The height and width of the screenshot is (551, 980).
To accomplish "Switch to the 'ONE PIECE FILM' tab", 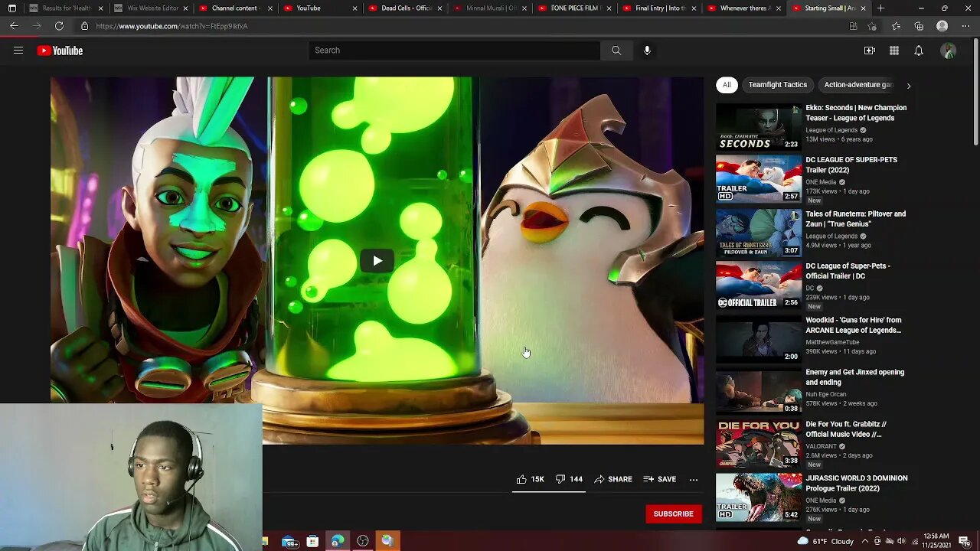I will (575, 8).
